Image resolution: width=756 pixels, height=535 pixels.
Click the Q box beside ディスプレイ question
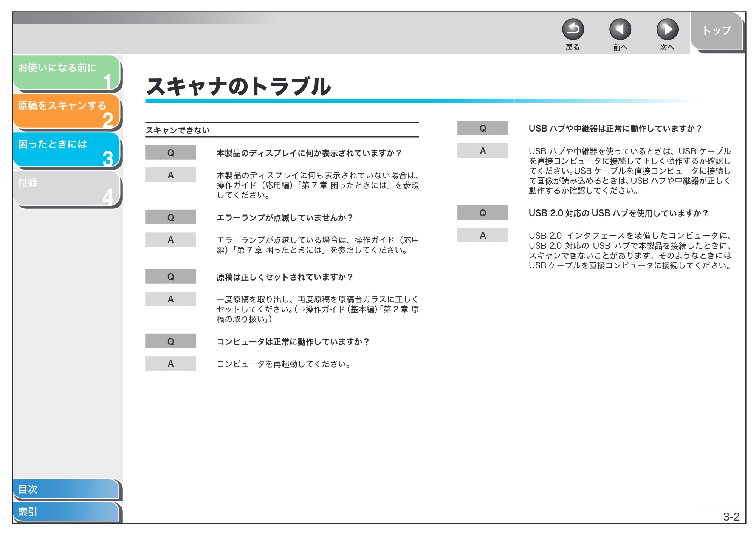pos(170,153)
